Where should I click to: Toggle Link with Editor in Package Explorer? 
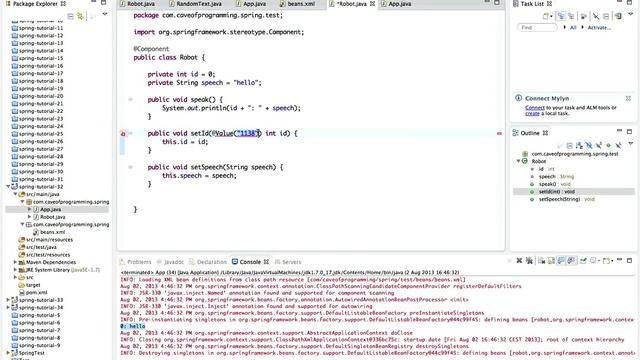pyautogui.click(x=80, y=16)
